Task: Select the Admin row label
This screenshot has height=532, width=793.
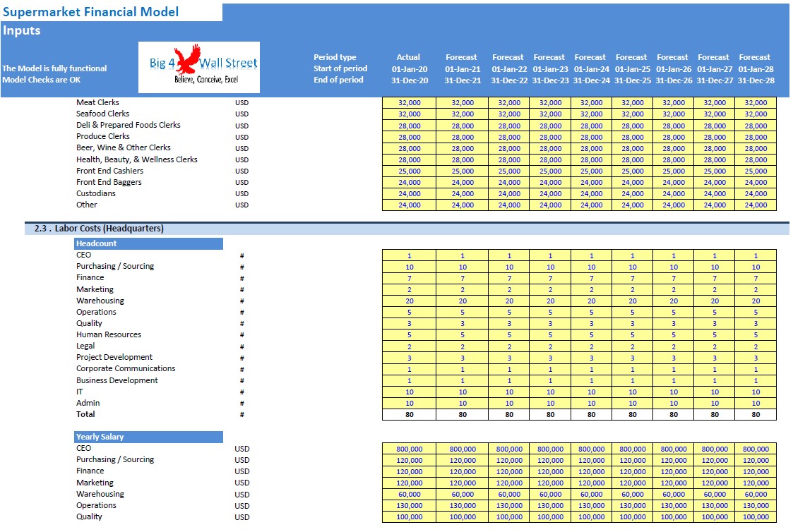Action: pos(88,403)
